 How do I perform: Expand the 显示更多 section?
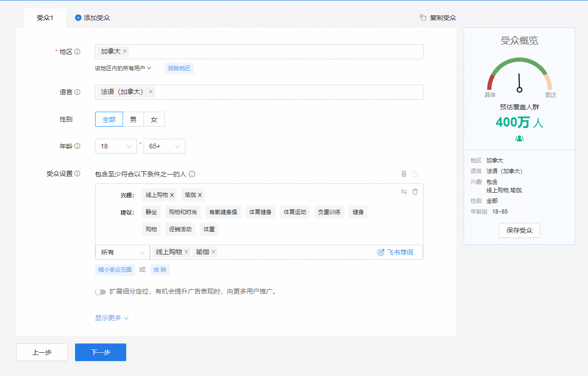point(109,317)
